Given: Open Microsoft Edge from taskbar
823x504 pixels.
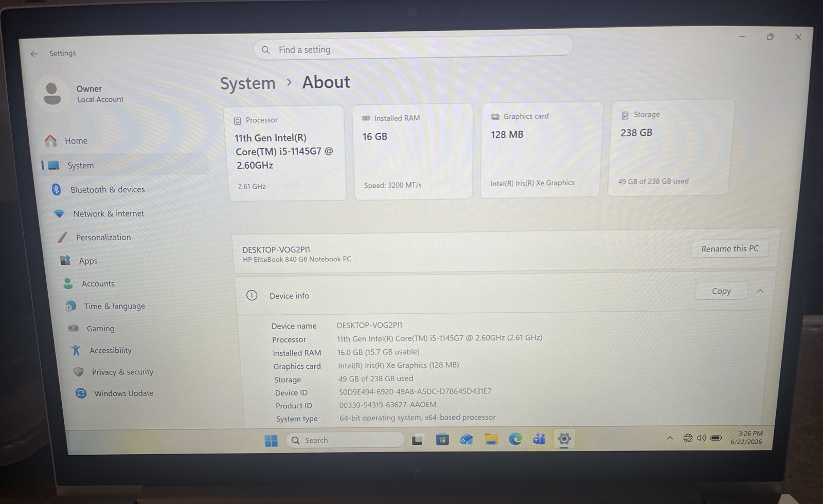Looking at the screenshot, I should (x=515, y=439).
